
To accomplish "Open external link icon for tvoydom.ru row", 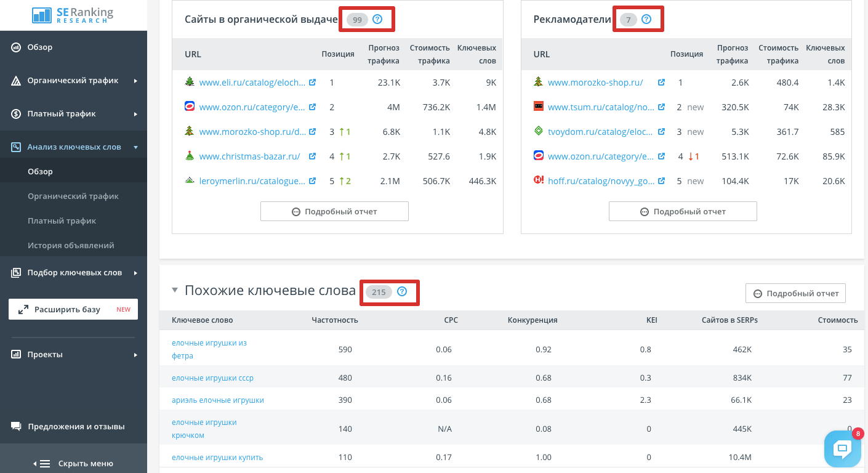I will coord(661,132).
